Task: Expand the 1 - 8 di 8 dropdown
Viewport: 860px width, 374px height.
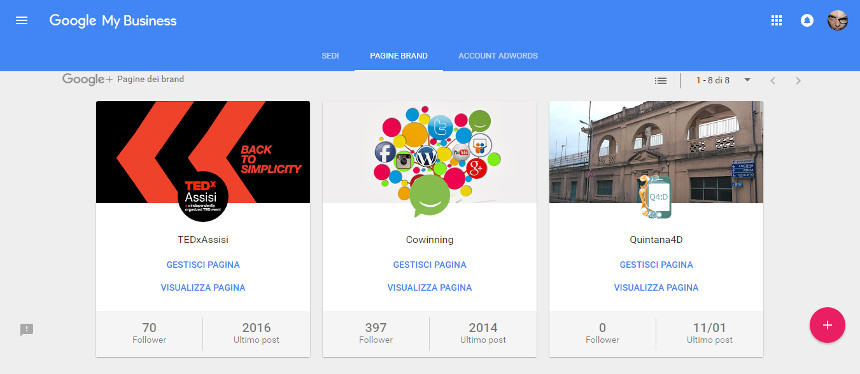Action: [x=747, y=80]
